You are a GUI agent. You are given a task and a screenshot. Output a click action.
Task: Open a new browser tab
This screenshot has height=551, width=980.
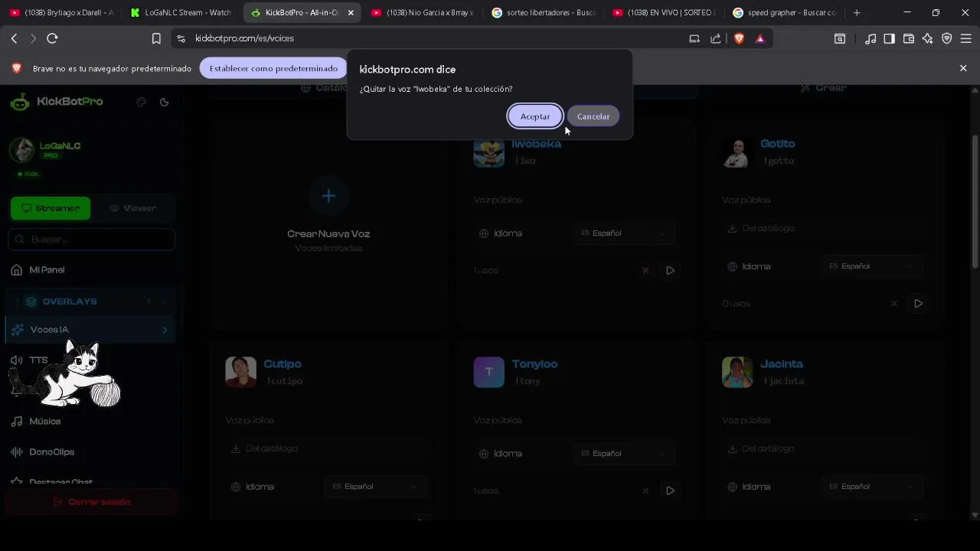tap(857, 12)
